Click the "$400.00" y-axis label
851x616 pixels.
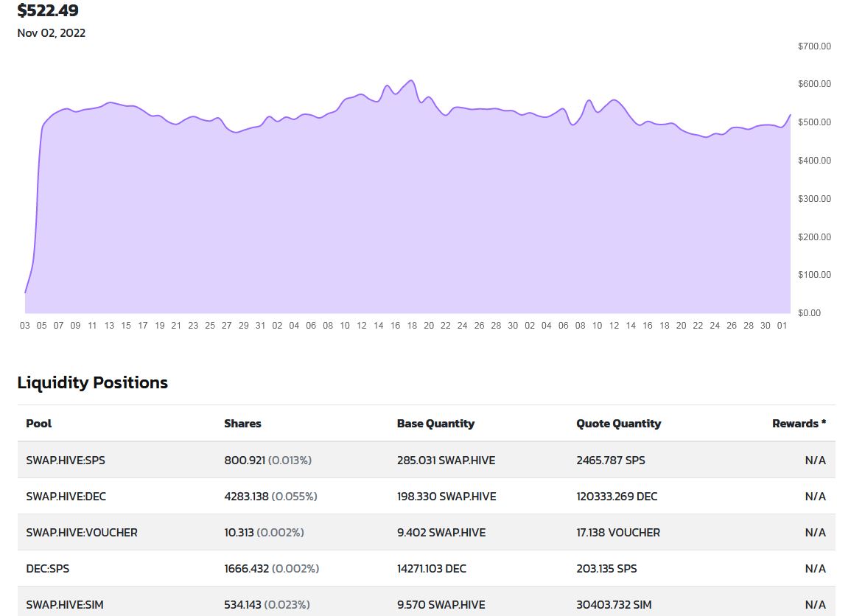[814, 160]
